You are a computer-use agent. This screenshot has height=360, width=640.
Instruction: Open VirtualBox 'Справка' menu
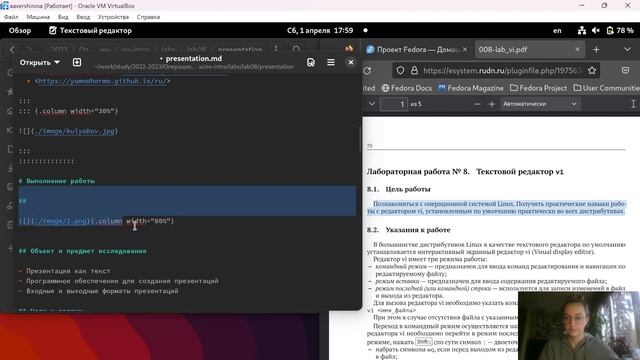pos(148,17)
